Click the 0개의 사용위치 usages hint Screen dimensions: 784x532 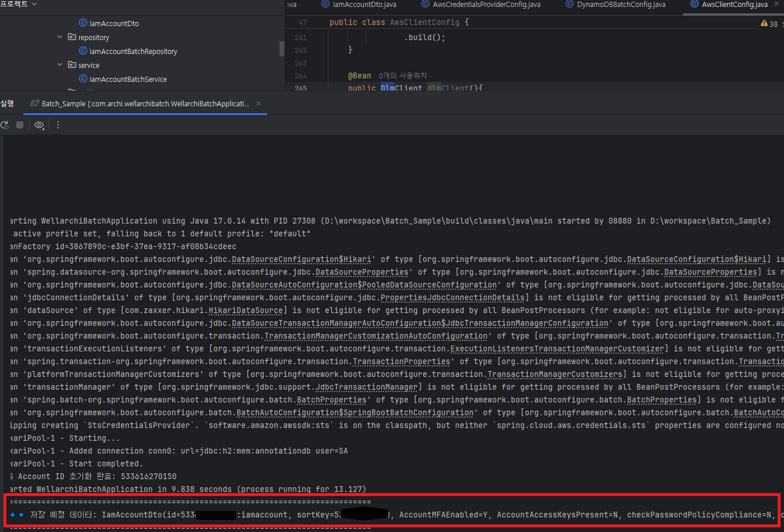coord(403,76)
